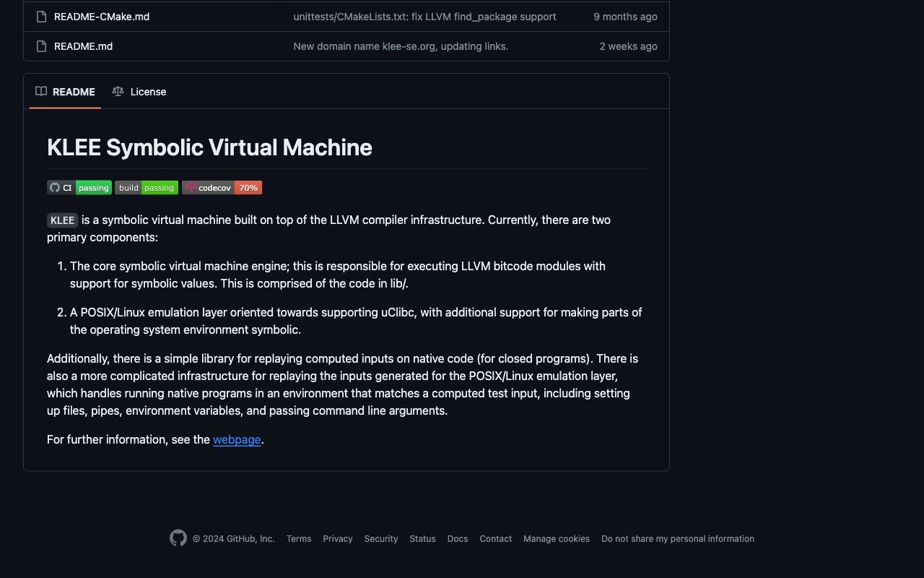Screen dimensions: 924x578
Task: Open Terms in footer
Action: (299, 539)
